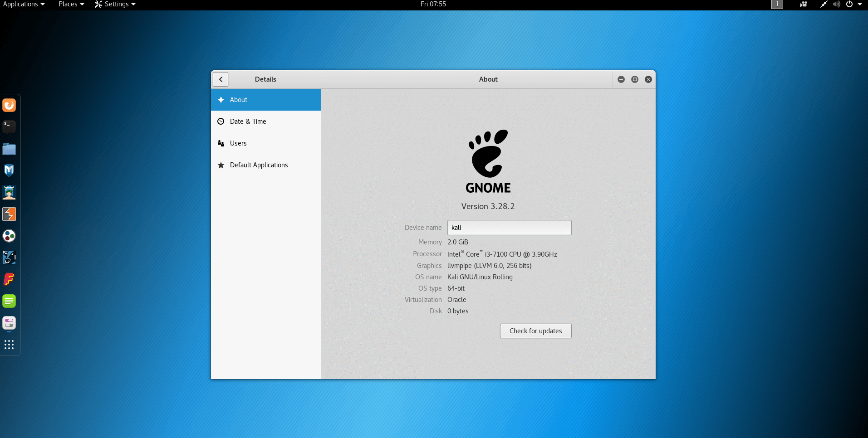Screen dimensions: 868x438
Task: Open the Terminal from the dock
Action: click(9, 127)
